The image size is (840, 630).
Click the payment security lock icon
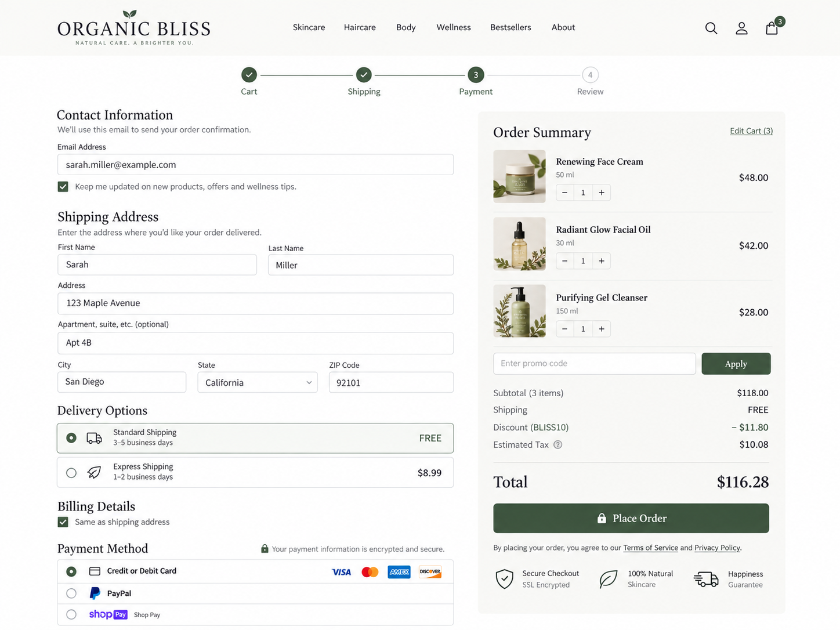[265, 549]
